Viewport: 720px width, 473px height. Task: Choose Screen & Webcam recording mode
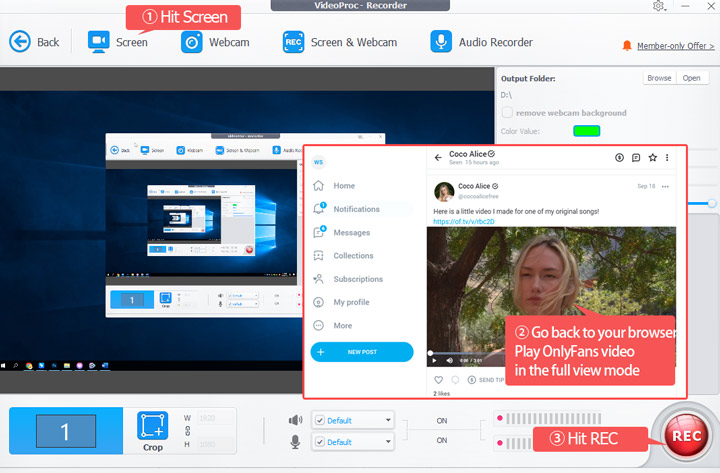pyautogui.click(x=340, y=42)
